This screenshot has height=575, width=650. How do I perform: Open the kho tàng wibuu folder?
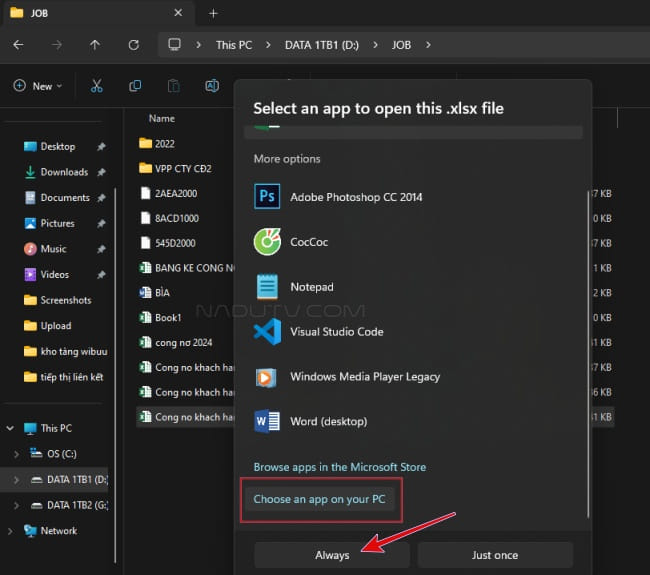click(x=73, y=352)
